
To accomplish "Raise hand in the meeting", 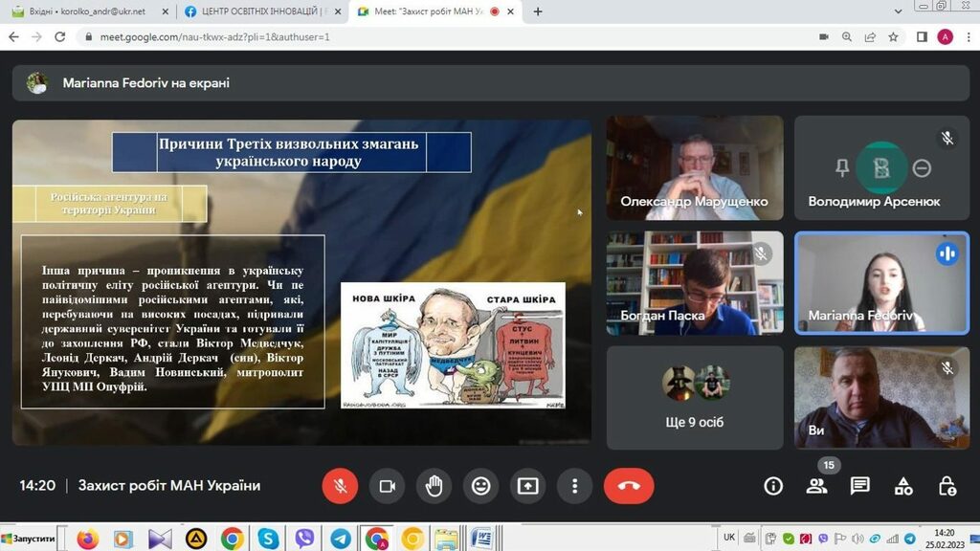I will (x=434, y=486).
